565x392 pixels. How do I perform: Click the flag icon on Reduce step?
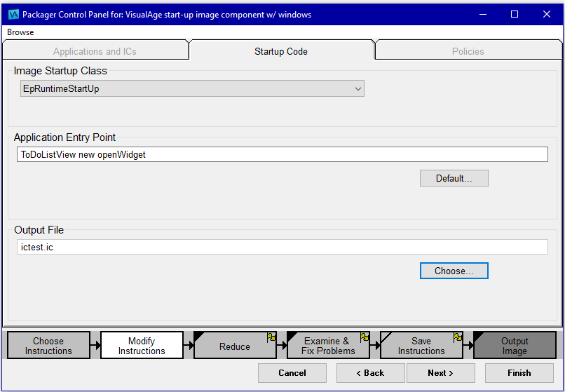coord(271,337)
